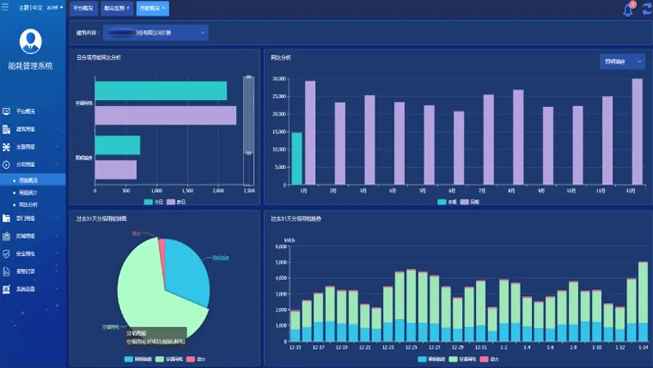Click the 能耗管理系统 title text
Screen dimensions: 653x368
tap(30, 66)
